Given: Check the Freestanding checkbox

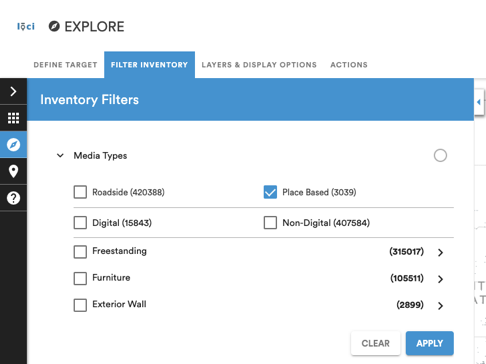Looking at the screenshot, I should tap(80, 252).
